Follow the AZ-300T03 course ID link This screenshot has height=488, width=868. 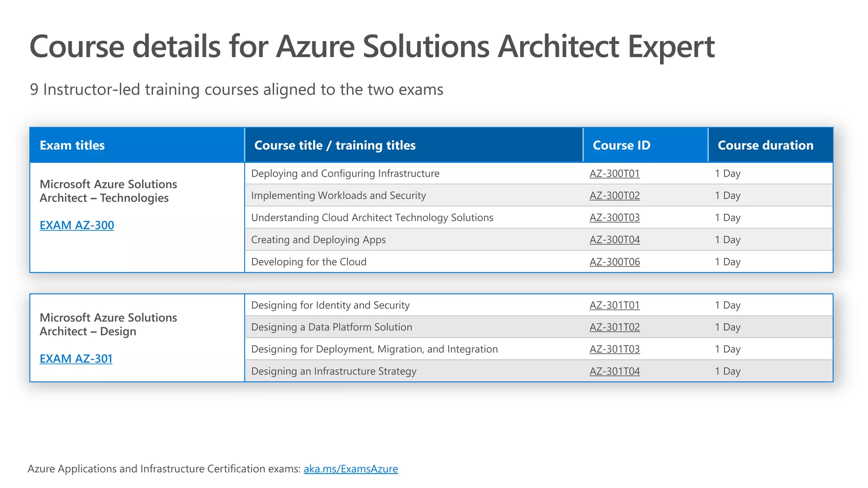pos(615,217)
